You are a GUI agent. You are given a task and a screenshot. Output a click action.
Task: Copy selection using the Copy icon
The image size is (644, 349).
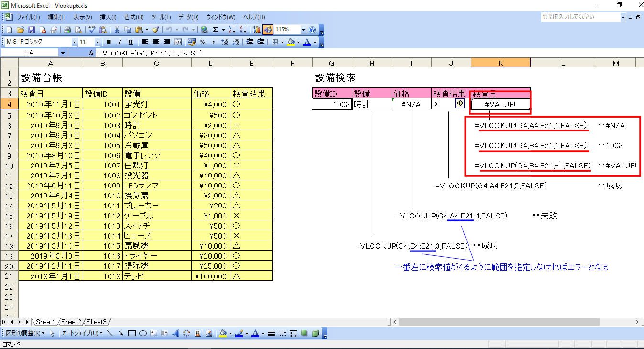tap(128, 30)
